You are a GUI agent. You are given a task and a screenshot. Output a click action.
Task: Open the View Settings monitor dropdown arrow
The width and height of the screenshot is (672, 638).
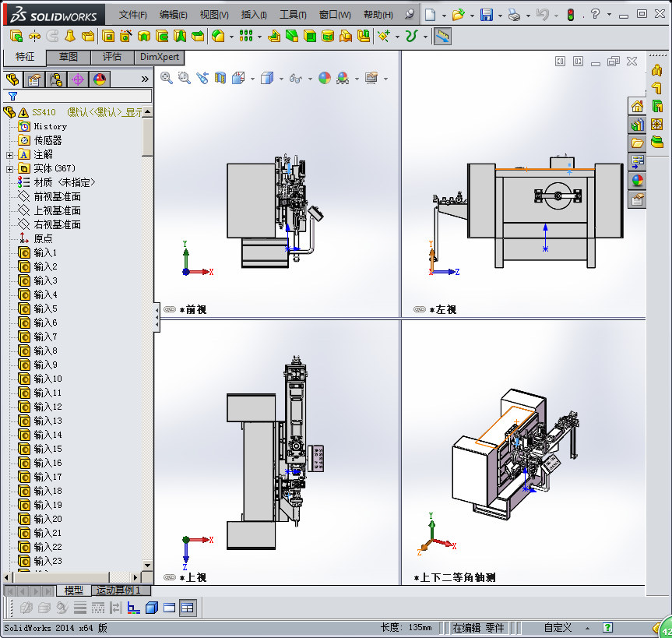coord(385,79)
